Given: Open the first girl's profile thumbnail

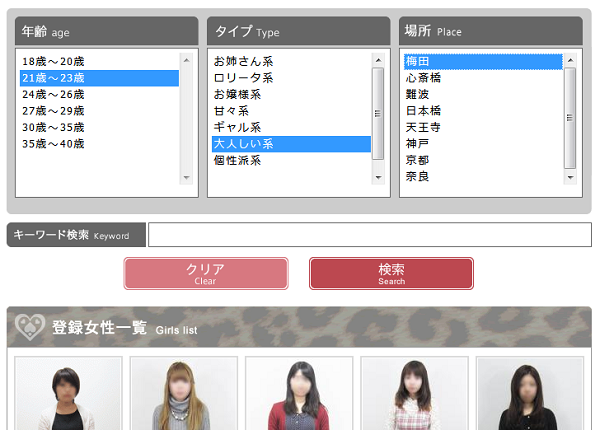Looking at the screenshot, I should pos(68,394).
